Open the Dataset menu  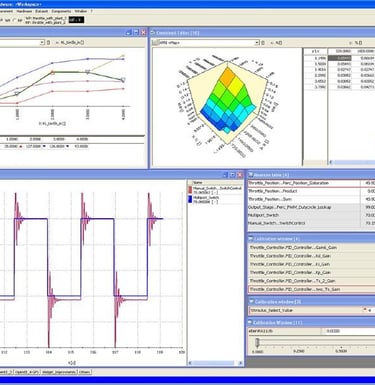tap(42, 11)
